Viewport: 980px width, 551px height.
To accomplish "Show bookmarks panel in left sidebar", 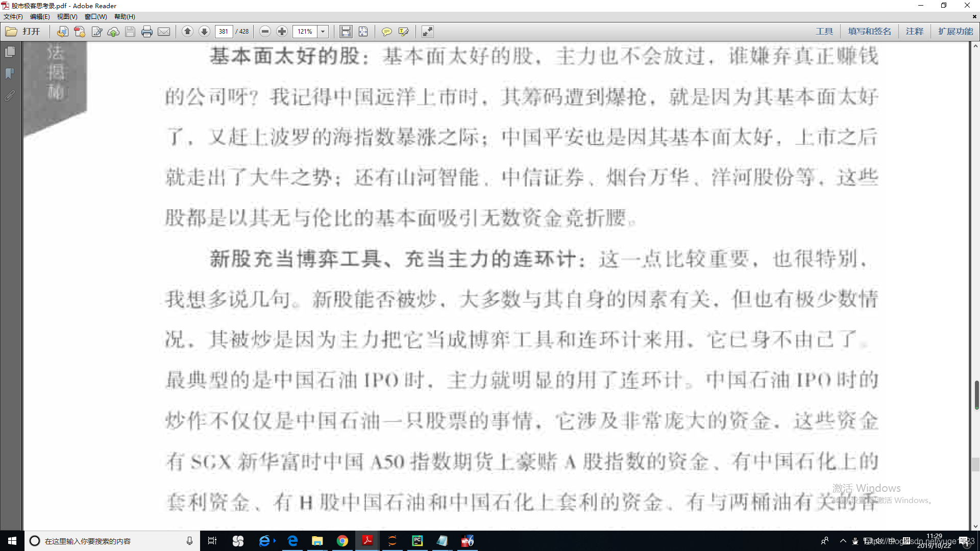I will coord(10,74).
